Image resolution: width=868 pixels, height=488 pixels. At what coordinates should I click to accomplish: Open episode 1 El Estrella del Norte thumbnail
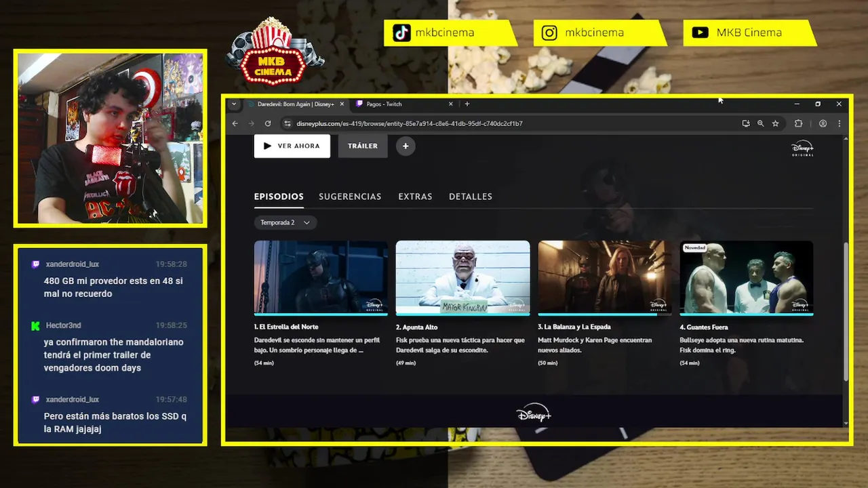click(x=321, y=278)
